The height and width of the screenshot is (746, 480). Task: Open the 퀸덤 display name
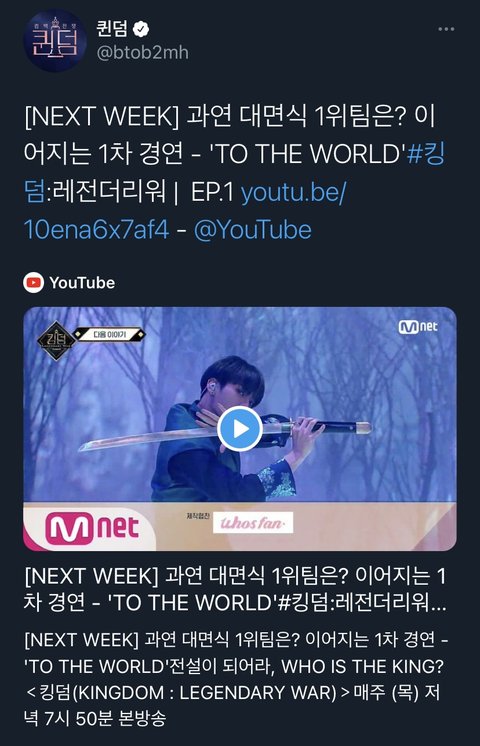tap(111, 29)
